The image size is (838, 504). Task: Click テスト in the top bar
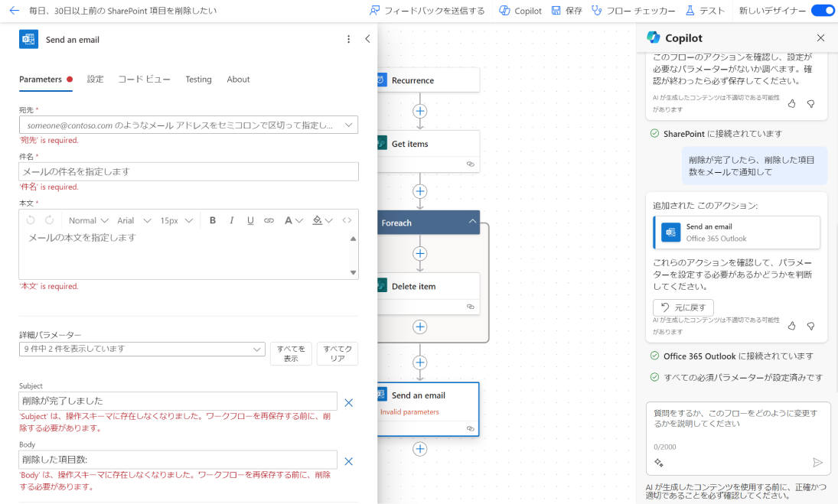[x=705, y=10]
